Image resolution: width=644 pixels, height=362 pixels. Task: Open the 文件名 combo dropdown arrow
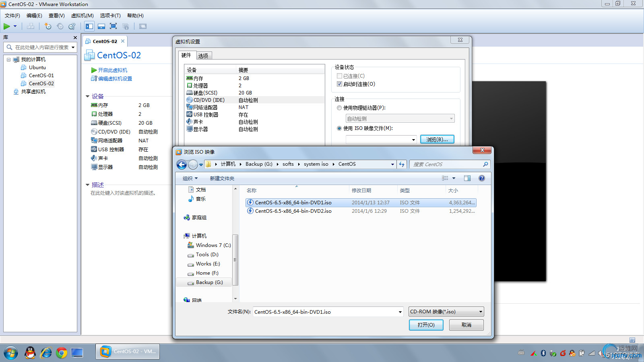tap(400, 312)
